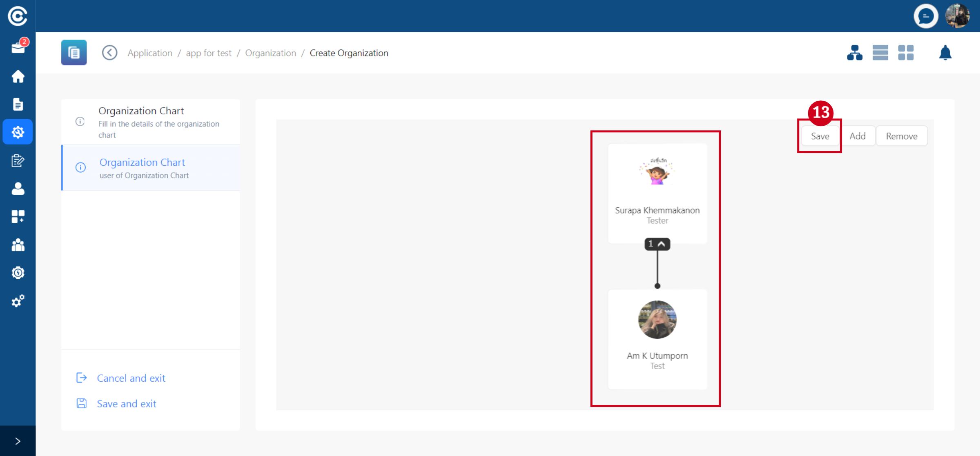Image resolution: width=980 pixels, height=456 pixels.
Task: Click the Remove button
Action: click(902, 136)
